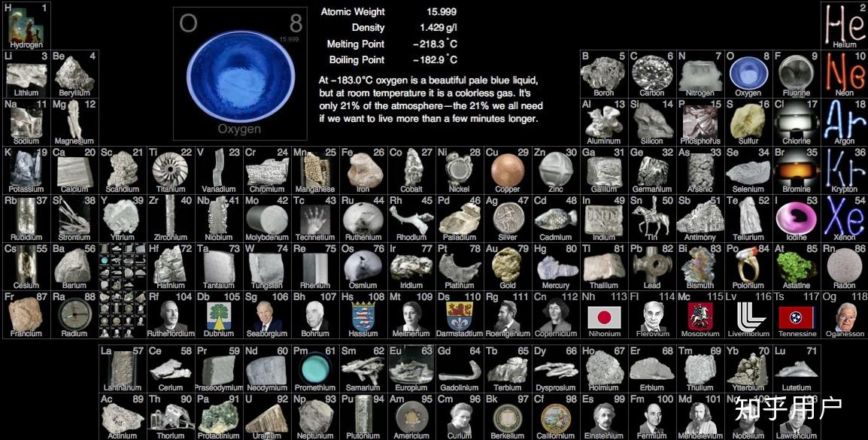Select the Beryllium element tile

[x=74, y=74]
